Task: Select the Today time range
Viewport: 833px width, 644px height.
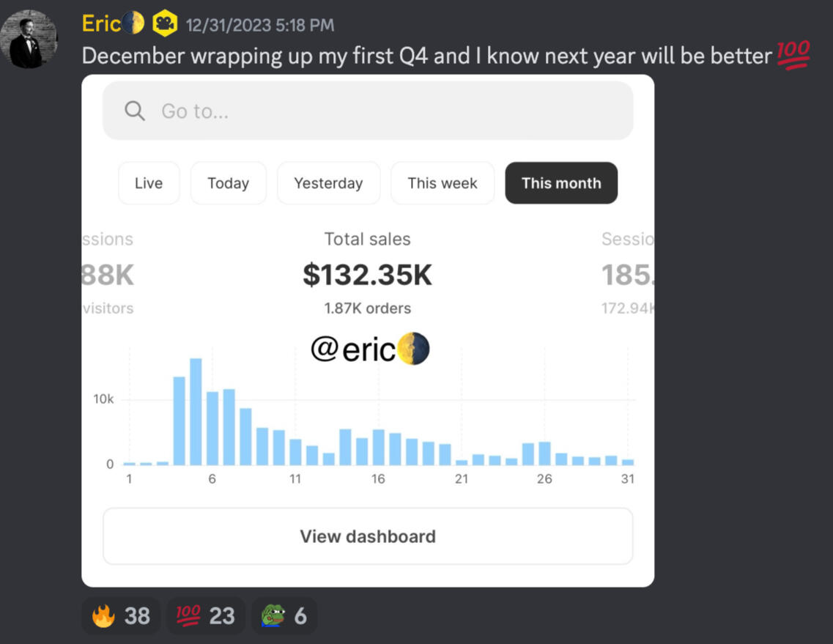Action: [228, 183]
